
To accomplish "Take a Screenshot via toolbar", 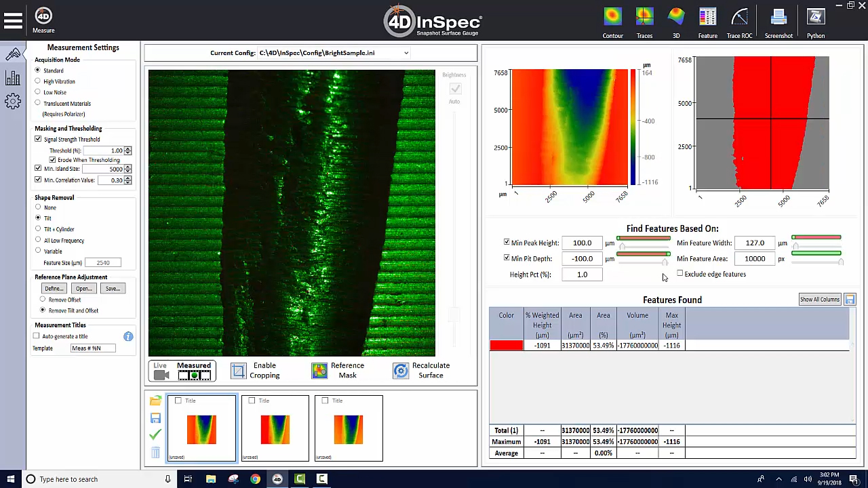I will (778, 22).
